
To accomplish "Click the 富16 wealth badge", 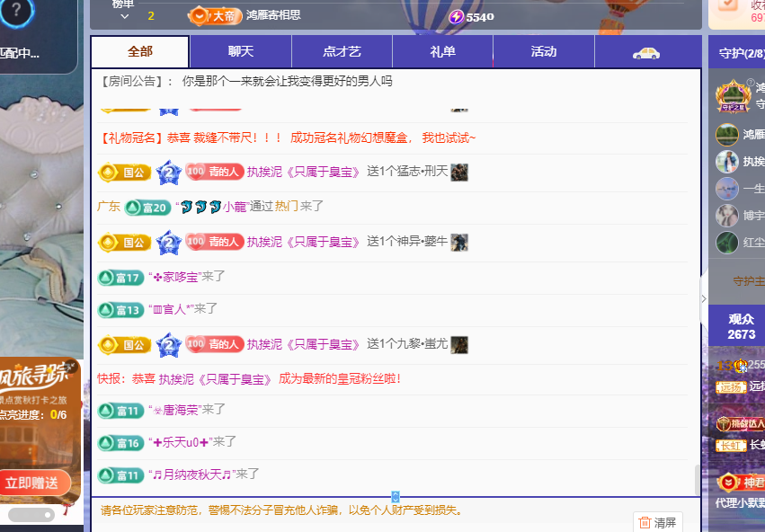I will pos(120,443).
